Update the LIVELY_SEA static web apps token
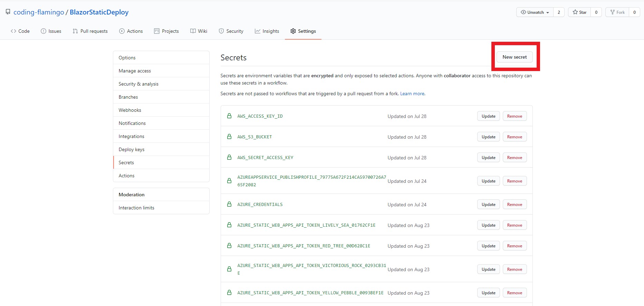 (x=488, y=225)
